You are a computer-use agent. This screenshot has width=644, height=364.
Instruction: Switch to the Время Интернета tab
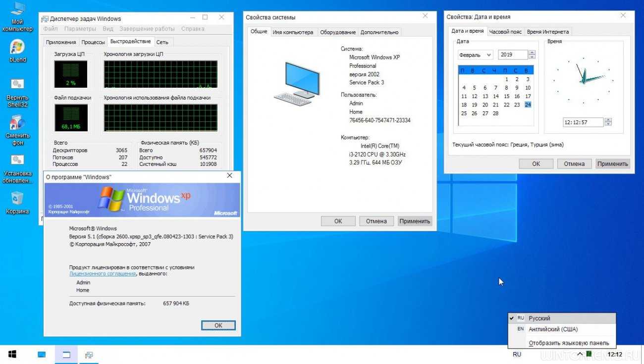click(548, 32)
